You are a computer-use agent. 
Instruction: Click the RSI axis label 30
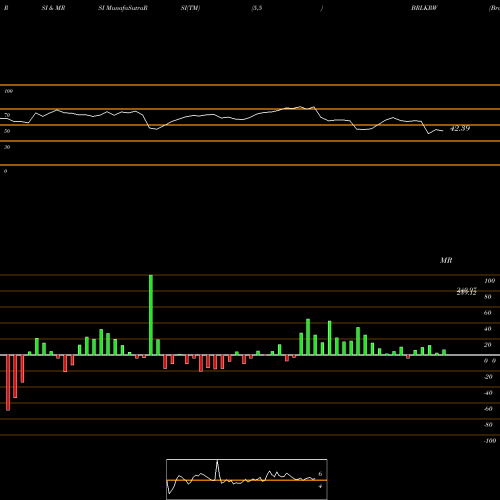point(7,147)
